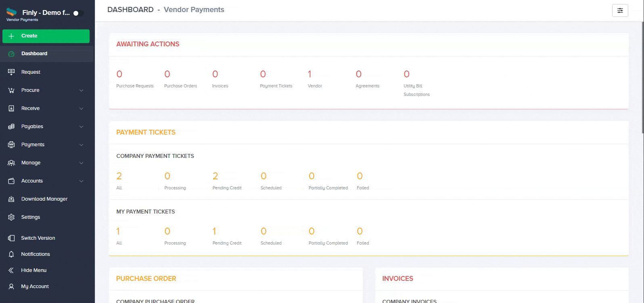Open the Dashboard menu item
The width and height of the screenshot is (644, 303).
pyautogui.click(x=47, y=54)
